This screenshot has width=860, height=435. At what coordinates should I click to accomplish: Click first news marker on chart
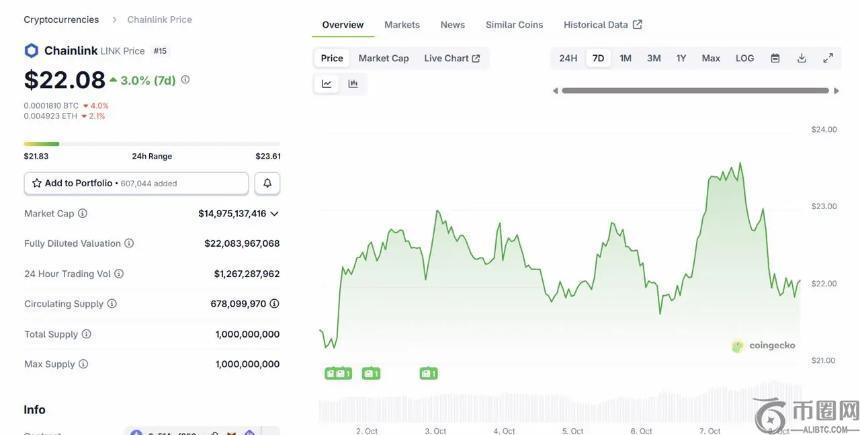click(337, 373)
